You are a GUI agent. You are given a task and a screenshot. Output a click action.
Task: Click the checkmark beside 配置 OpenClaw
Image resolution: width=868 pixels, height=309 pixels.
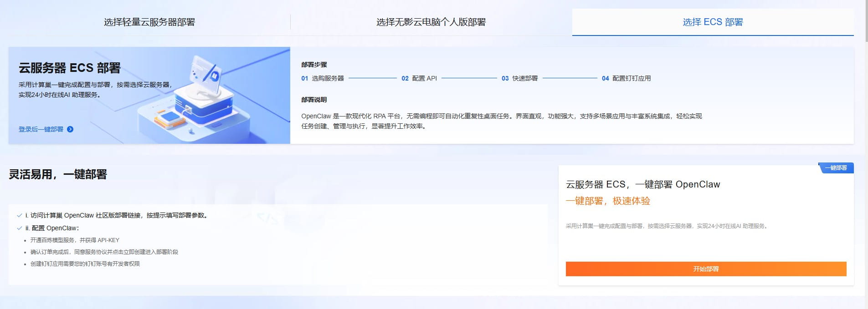click(19, 228)
